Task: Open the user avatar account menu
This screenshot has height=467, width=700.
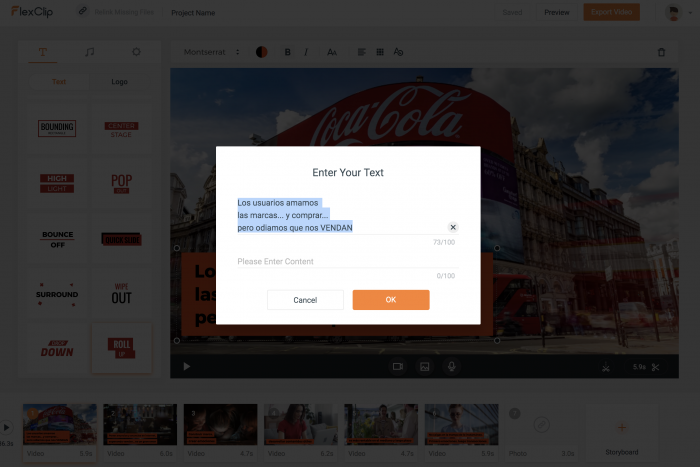Action: (x=678, y=13)
